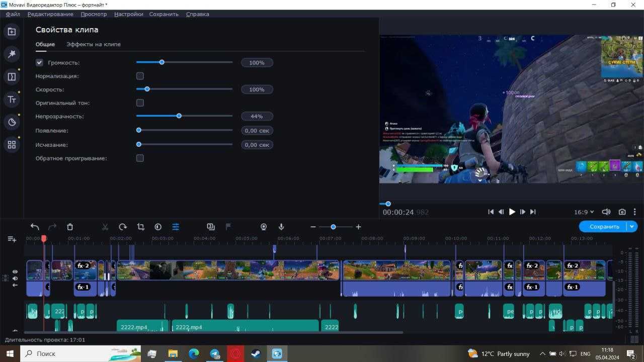Mute the video track speaker toggle

(x=15, y=278)
